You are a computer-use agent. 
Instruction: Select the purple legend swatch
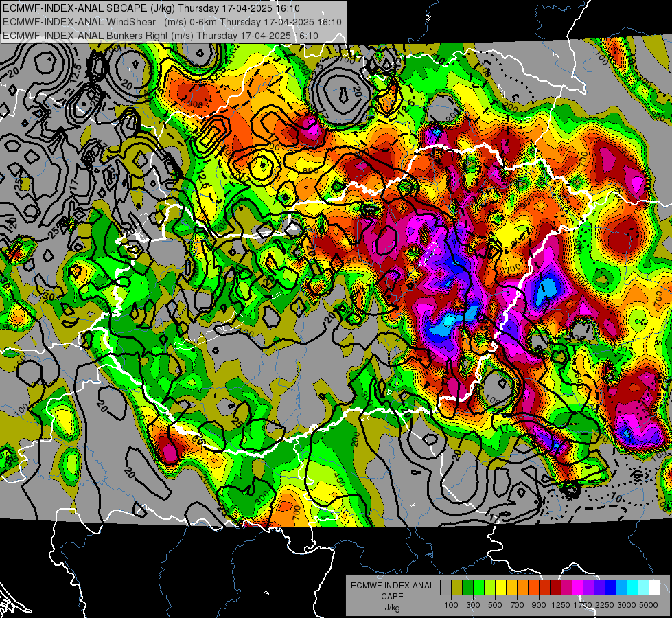click(588, 588)
